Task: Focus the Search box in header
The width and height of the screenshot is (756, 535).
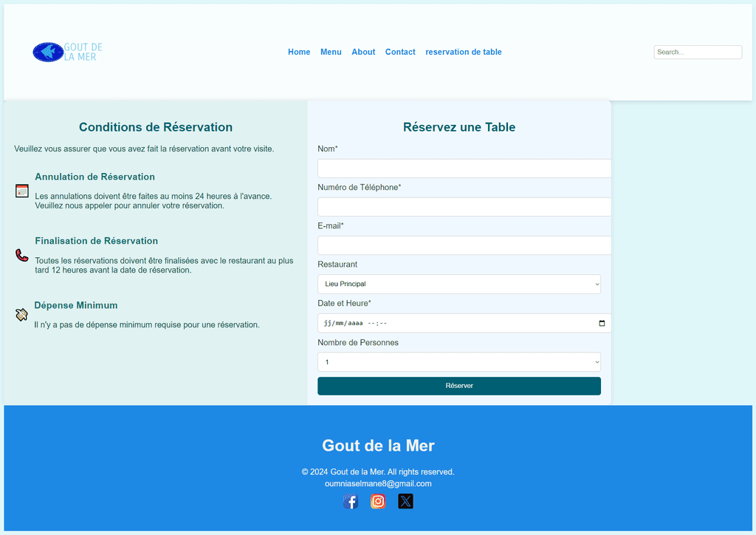Action: click(698, 52)
